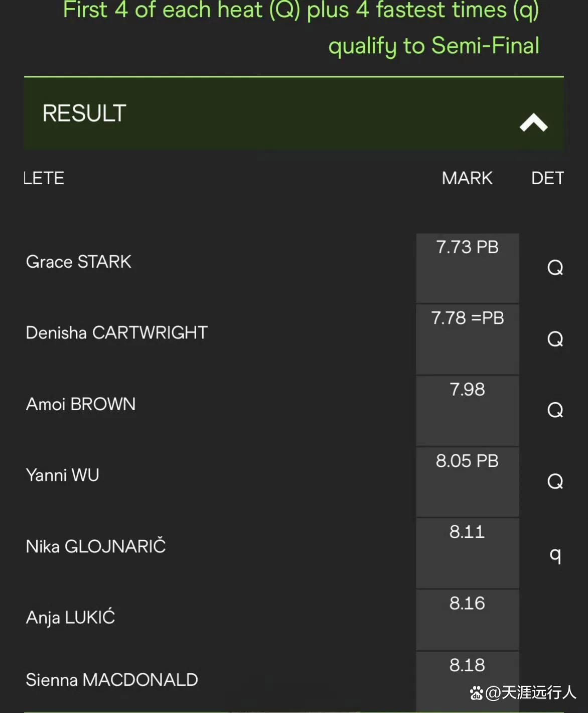Click the 7.73 PB mark cell
The width and height of the screenshot is (588, 713).
coord(468,268)
